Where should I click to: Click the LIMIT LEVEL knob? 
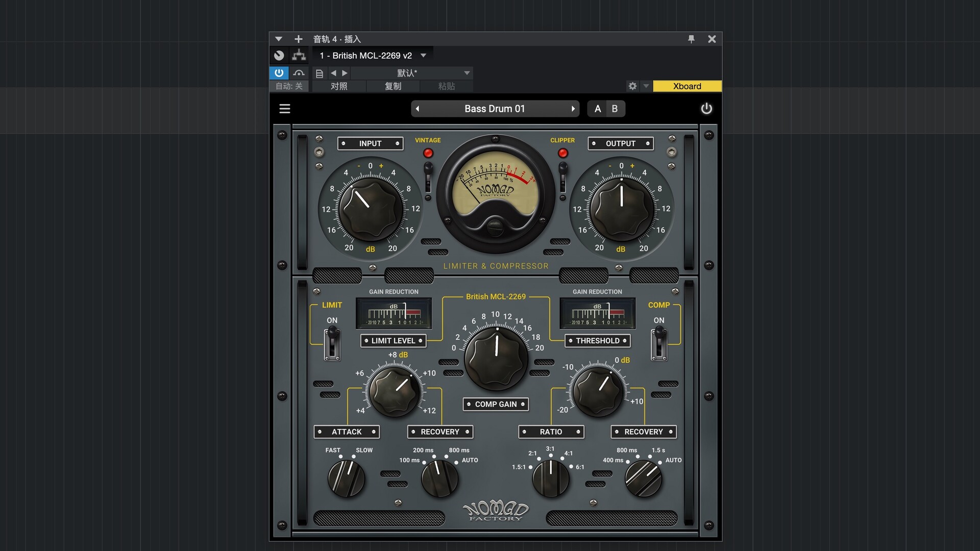coord(395,391)
